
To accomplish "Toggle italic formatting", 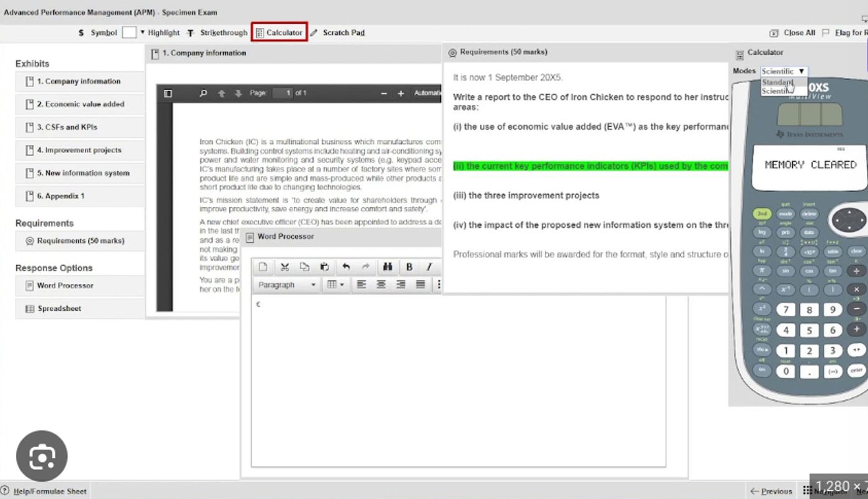I will pos(429,267).
